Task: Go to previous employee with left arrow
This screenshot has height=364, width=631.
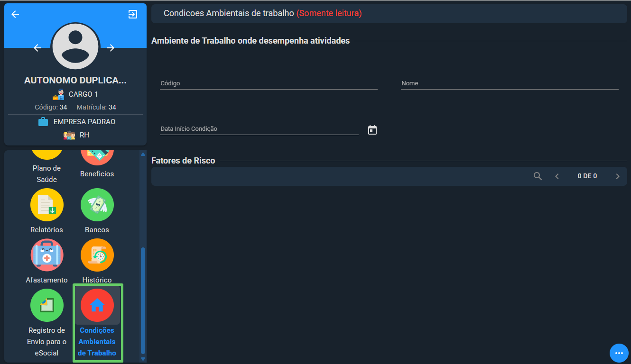Action: pos(37,48)
